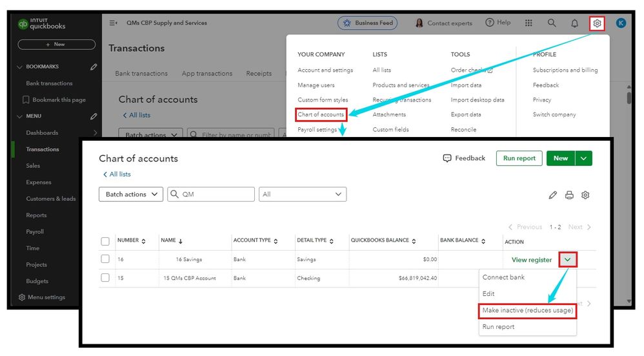The image size is (644, 356).
Task: Open Budgets in sidebar
Action: point(37,281)
